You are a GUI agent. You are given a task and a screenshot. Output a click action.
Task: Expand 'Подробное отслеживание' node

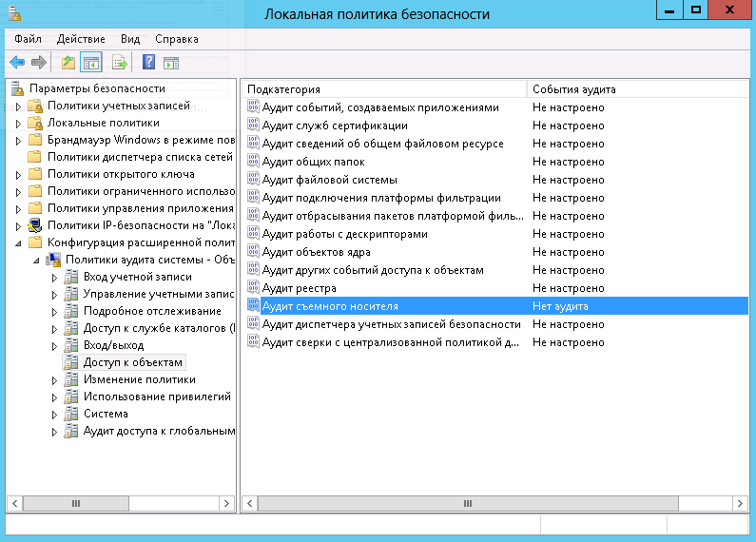click(54, 312)
